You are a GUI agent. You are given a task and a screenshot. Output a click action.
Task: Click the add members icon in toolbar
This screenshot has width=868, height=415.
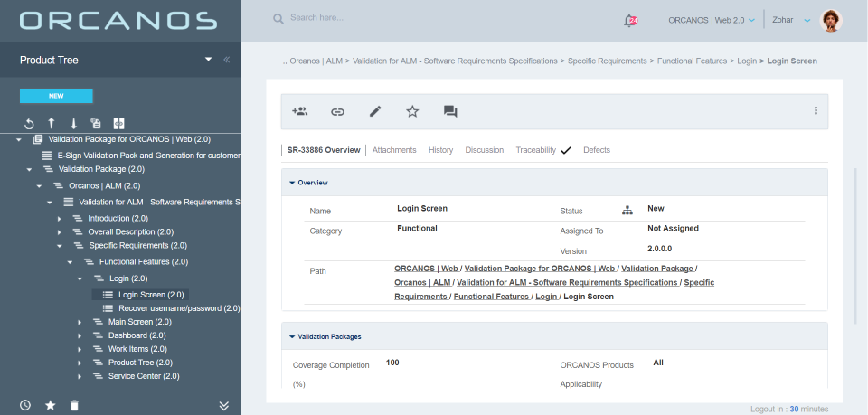[300, 111]
